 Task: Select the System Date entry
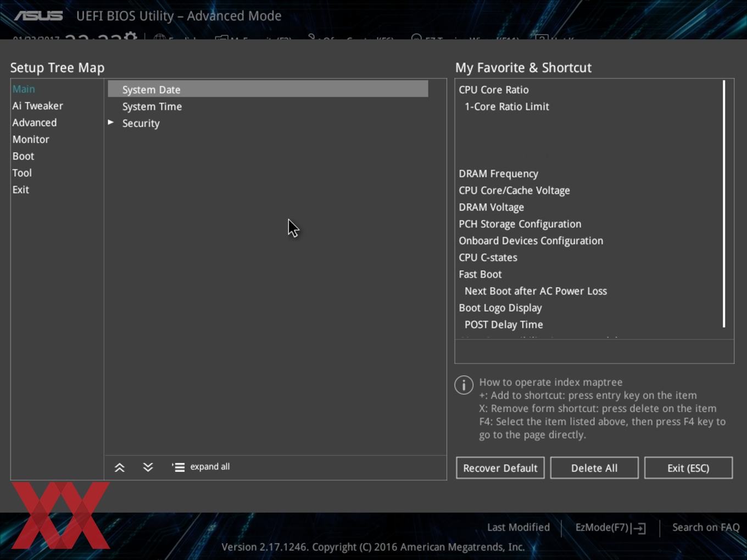268,89
